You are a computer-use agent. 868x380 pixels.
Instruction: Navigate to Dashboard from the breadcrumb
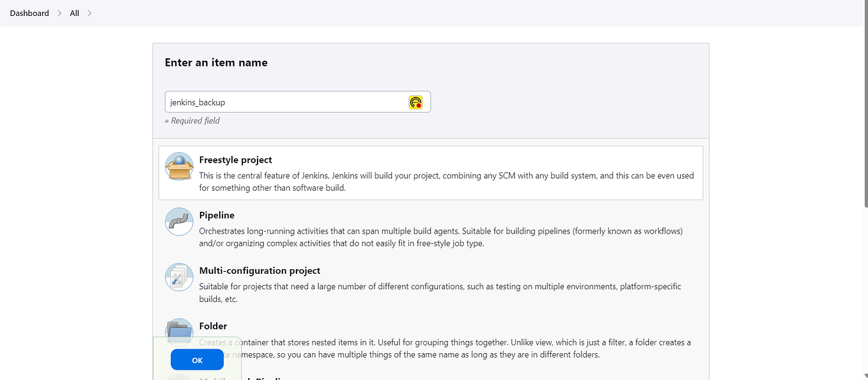[x=29, y=13]
